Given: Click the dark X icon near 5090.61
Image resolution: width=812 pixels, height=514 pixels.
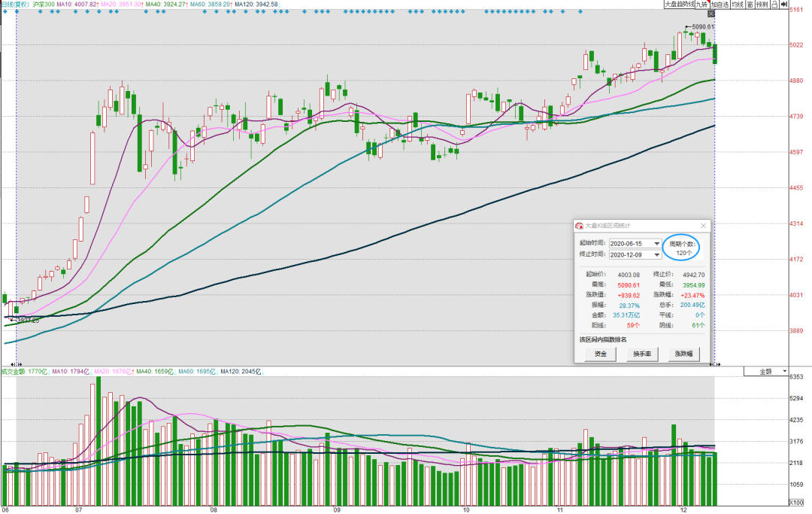Looking at the screenshot, I should click(711, 14).
